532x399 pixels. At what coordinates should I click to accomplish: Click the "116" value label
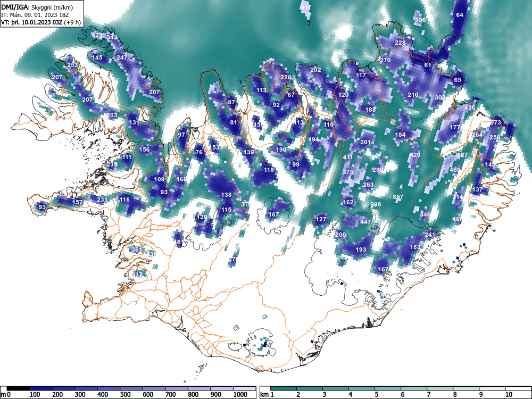pos(124,199)
